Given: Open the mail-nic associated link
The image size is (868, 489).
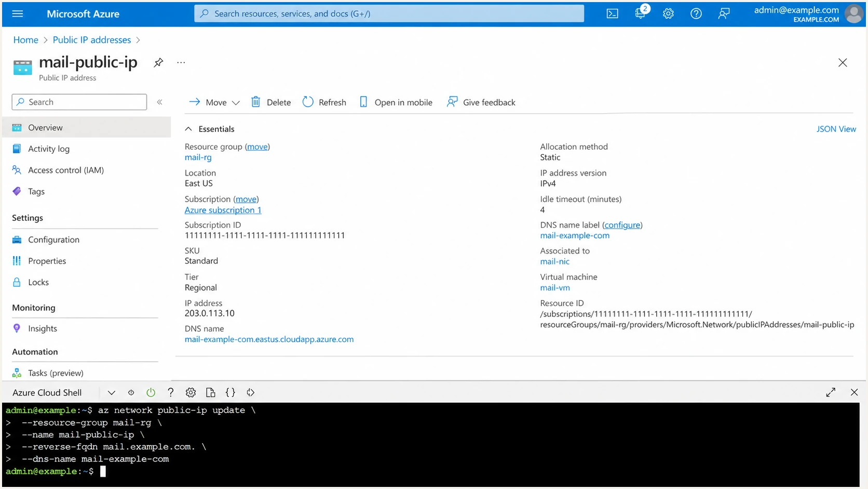Looking at the screenshot, I should tap(554, 261).
